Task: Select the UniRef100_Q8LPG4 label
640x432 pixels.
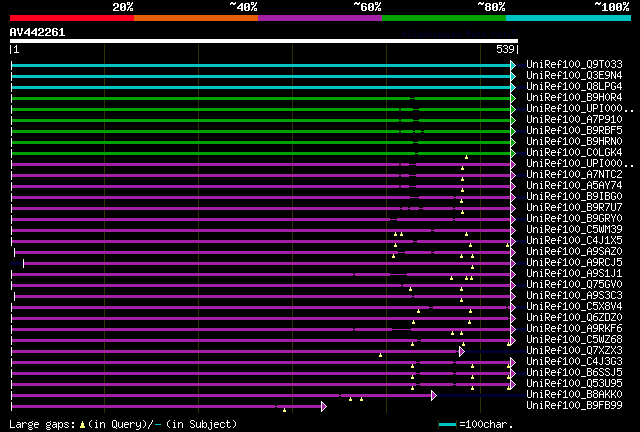Action: [x=574, y=87]
